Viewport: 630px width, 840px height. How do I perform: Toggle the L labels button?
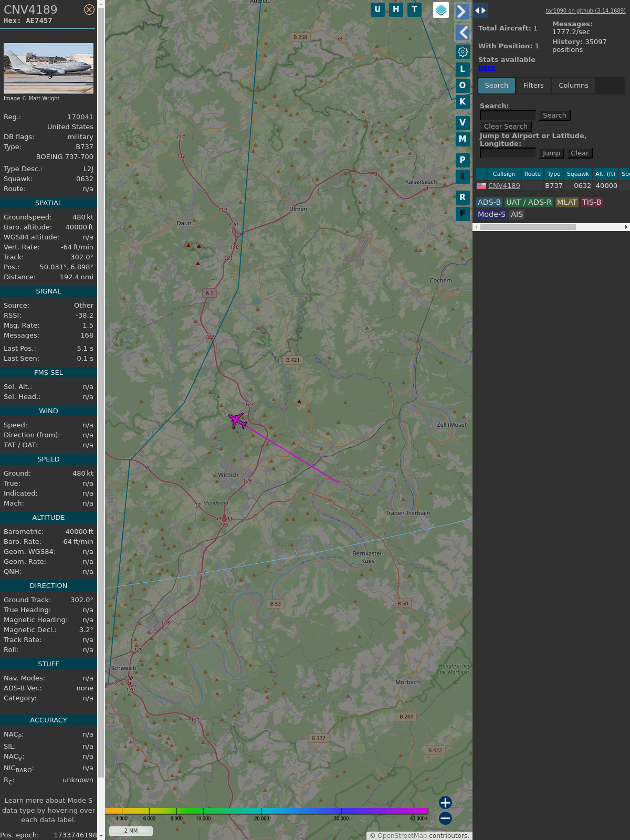[463, 69]
